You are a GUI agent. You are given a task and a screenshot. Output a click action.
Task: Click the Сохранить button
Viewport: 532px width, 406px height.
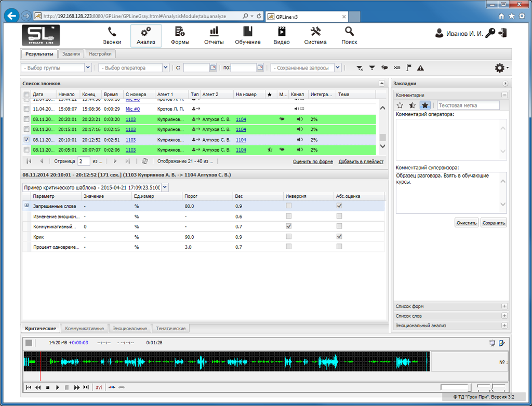tap(493, 223)
